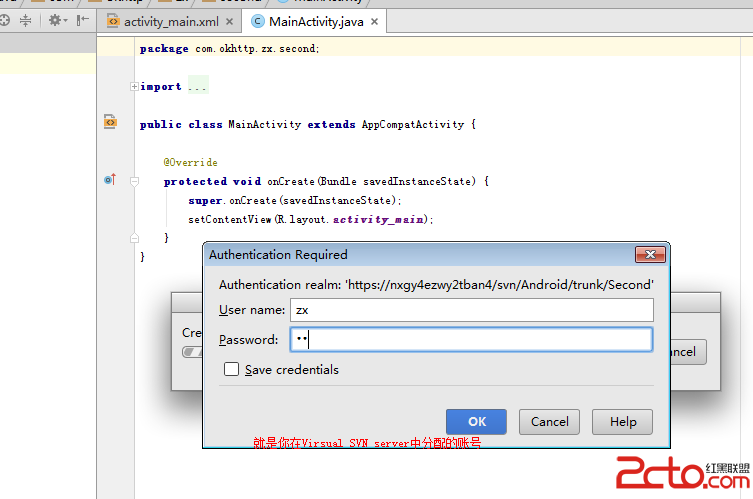
Task: Click the onCreate closing brace fold marker
Action: pos(134,238)
